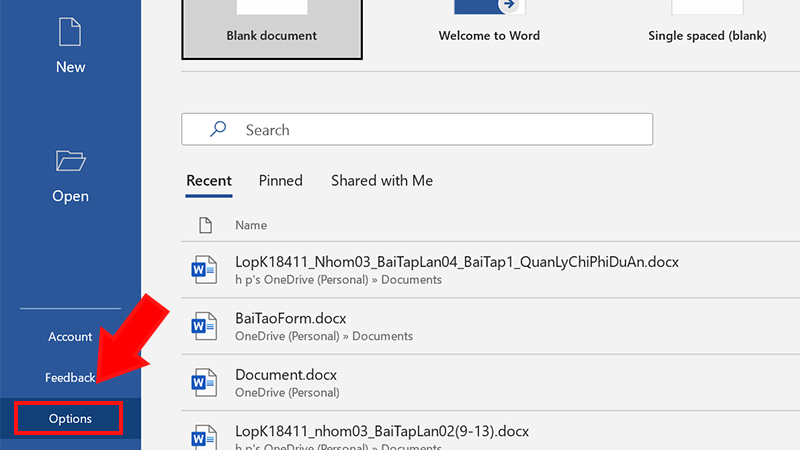Open the BaiTaoForm.docx file name
This screenshot has width=800, height=450.
point(290,318)
